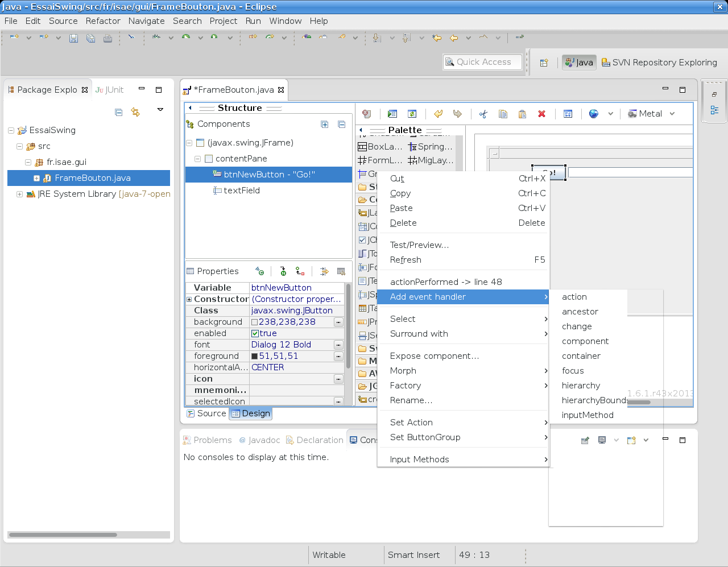Image resolution: width=728 pixels, height=567 pixels.
Task: Expand the JRE System Library node
Action: (x=19, y=194)
